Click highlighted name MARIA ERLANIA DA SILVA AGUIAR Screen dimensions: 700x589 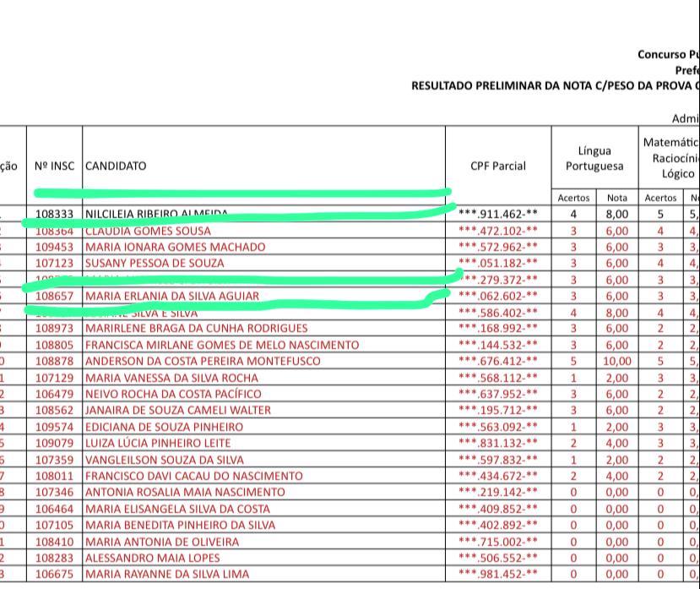point(173,296)
